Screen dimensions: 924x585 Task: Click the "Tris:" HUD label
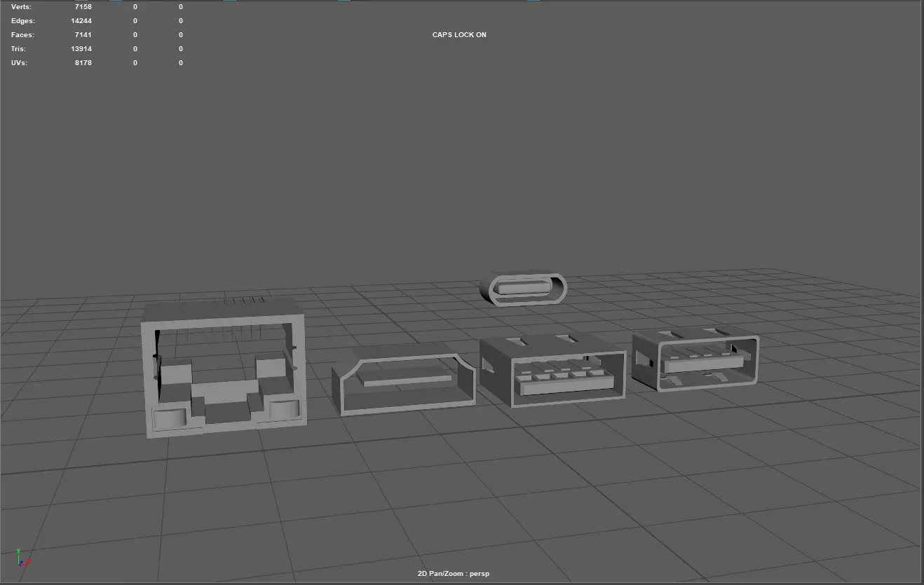point(19,49)
